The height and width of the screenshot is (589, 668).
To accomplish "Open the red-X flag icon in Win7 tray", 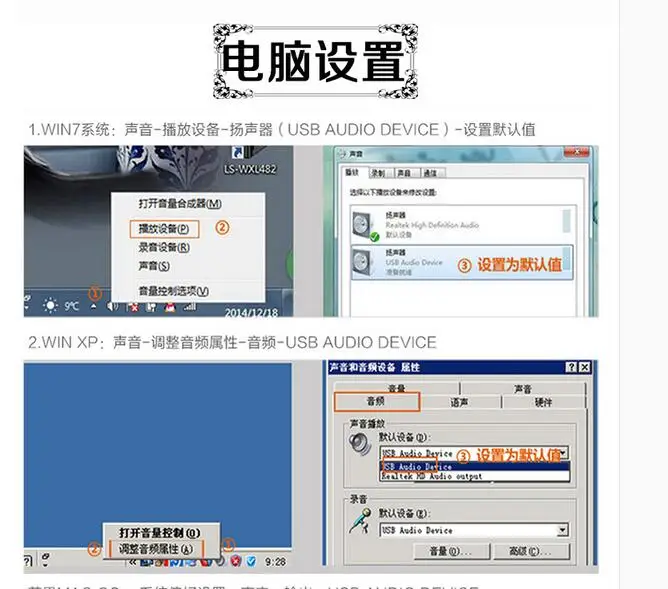I will click(x=132, y=307).
